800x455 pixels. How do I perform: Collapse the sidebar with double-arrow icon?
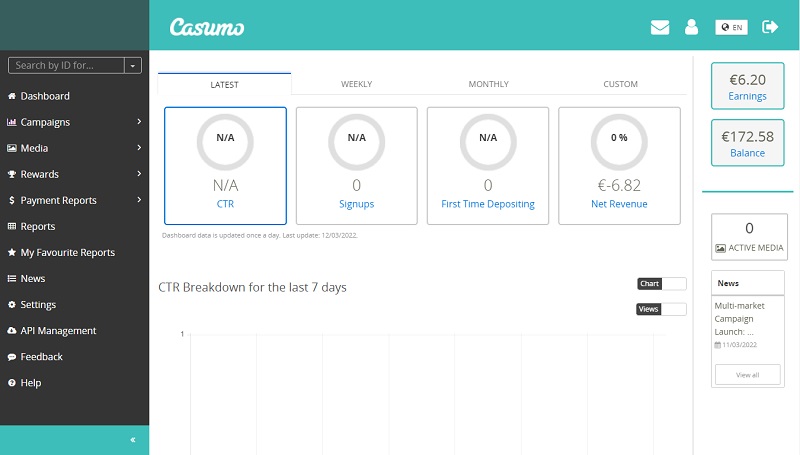133,440
